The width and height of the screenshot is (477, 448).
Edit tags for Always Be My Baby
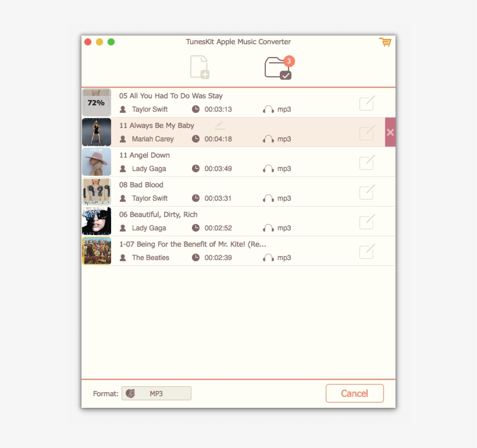tap(366, 133)
